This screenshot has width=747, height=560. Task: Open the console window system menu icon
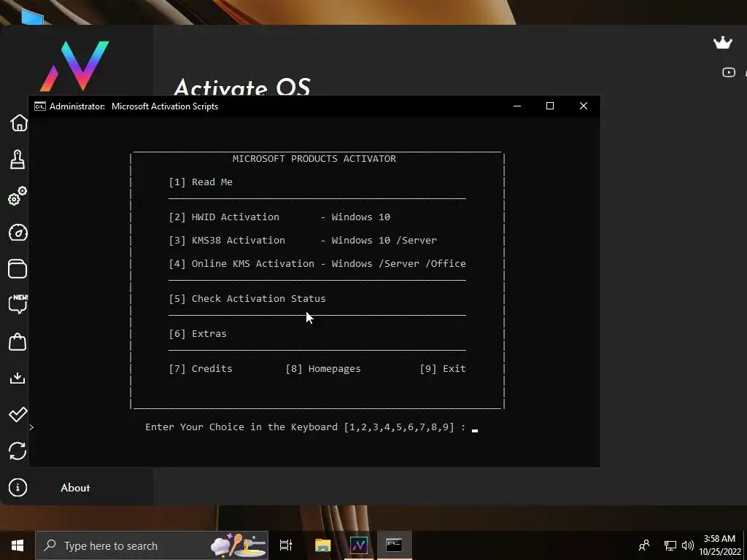40,106
